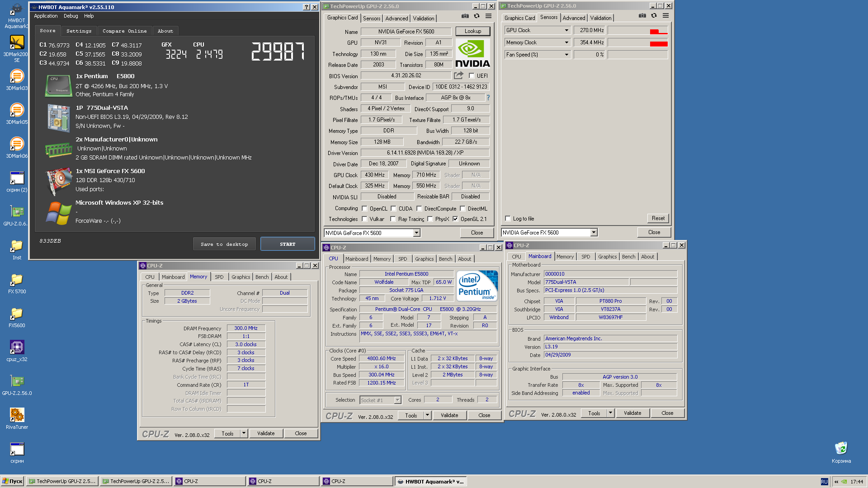Toggle the OpenGL 2.1 checkbox
The image size is (868, 488).
pos(455,219)
